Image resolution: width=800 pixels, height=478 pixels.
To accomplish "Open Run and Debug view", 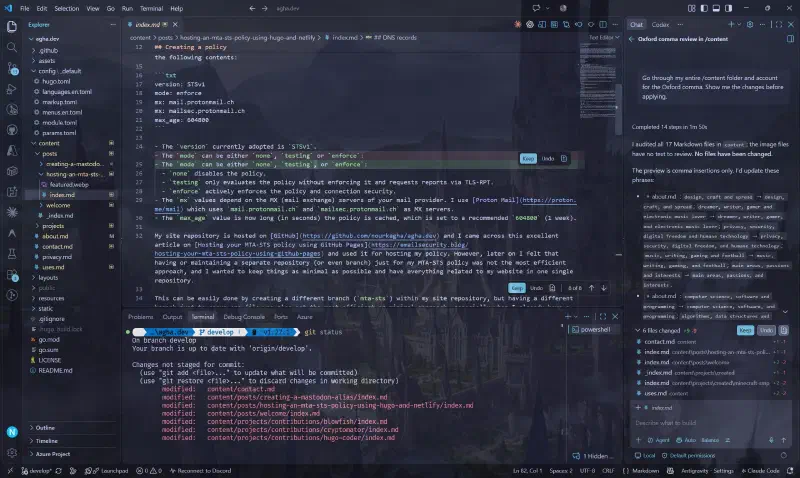I will pos(12,89).
